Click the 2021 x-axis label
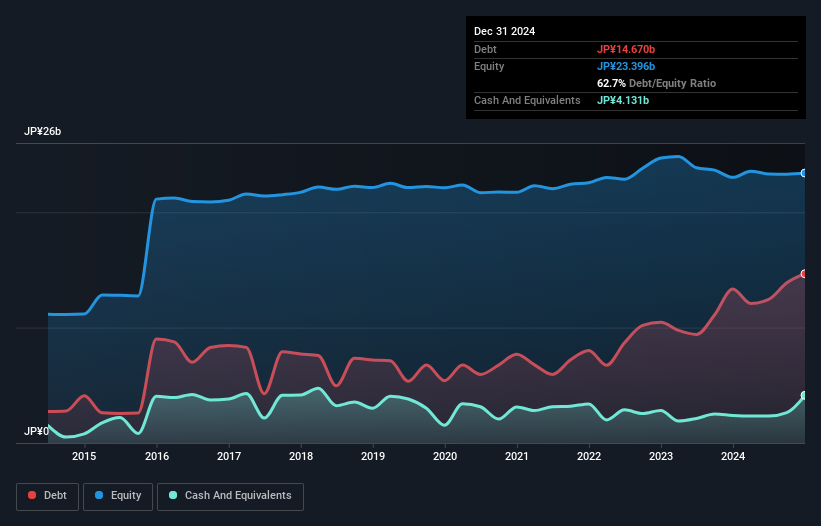The image size is (821, 526). [x=517, y=456]
